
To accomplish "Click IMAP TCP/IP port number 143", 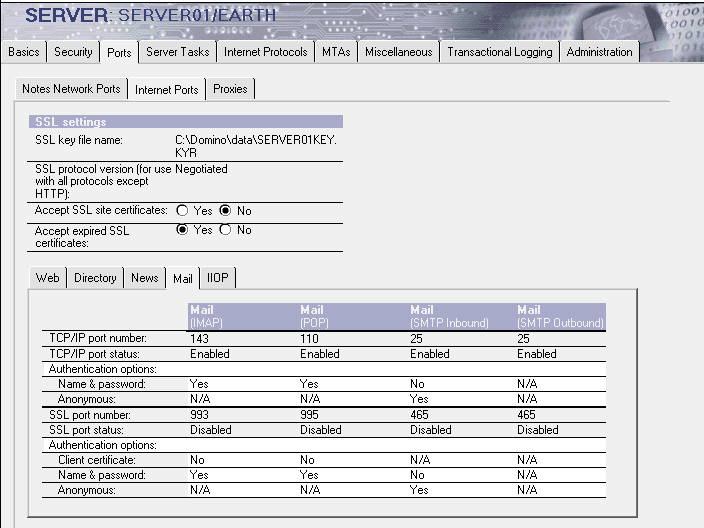I will [199, 339].
